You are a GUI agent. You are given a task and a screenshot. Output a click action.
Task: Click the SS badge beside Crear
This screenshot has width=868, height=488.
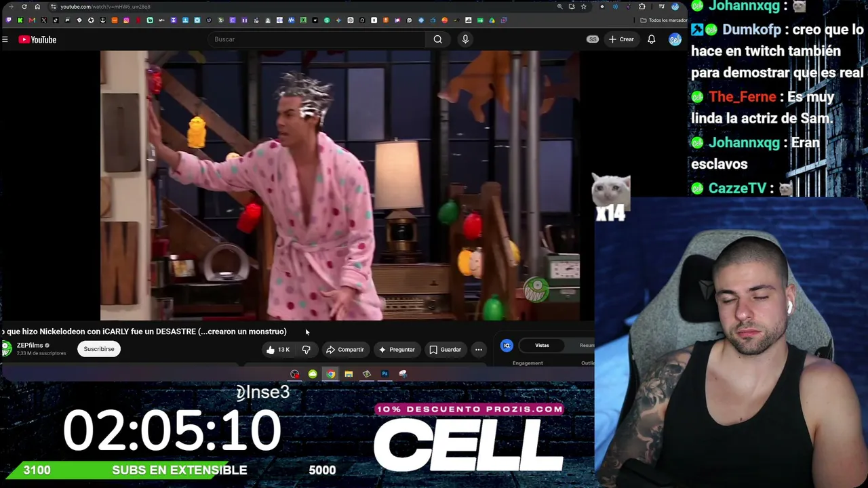[593, 39]
